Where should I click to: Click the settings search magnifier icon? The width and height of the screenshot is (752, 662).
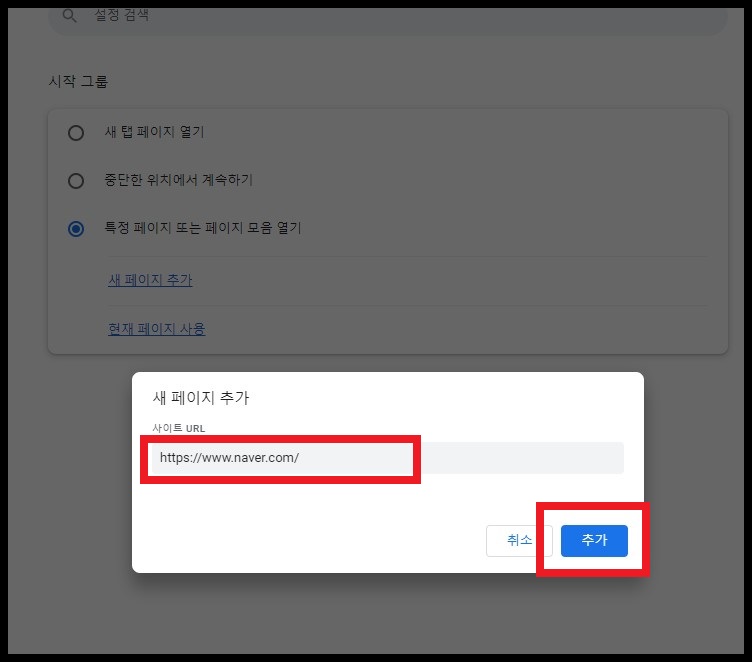click(x=70, y=16)
